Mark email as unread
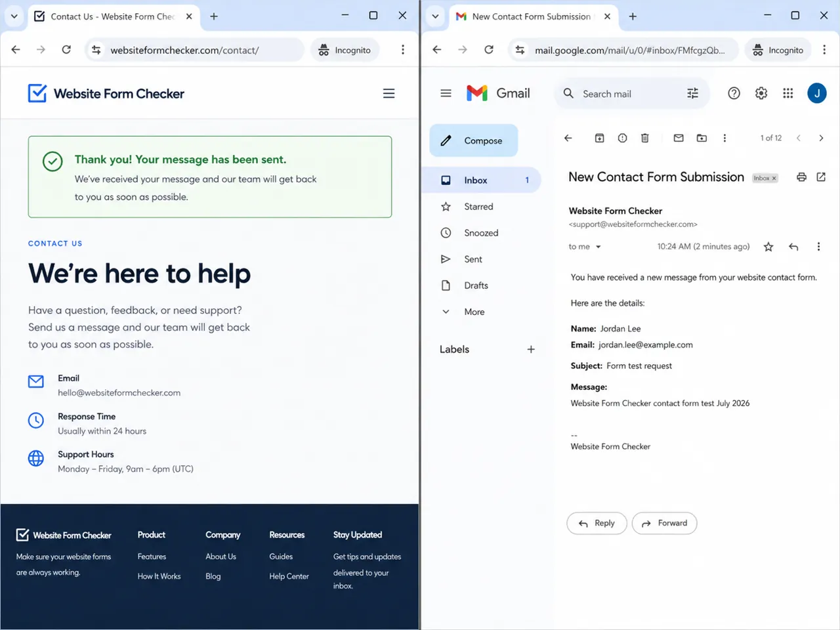The height and width of the screenshot is (630, 840). (679, 138)
